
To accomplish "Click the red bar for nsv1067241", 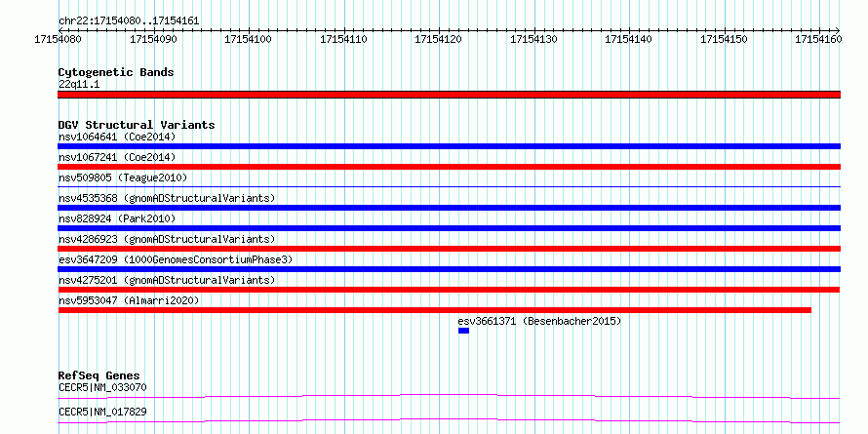I will (x=449, y=167).
